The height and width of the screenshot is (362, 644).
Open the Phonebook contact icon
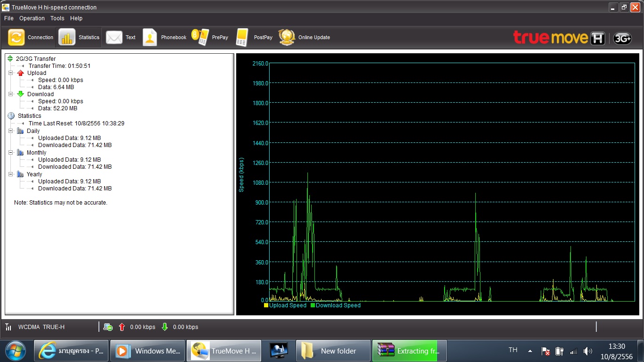(150, 38)
